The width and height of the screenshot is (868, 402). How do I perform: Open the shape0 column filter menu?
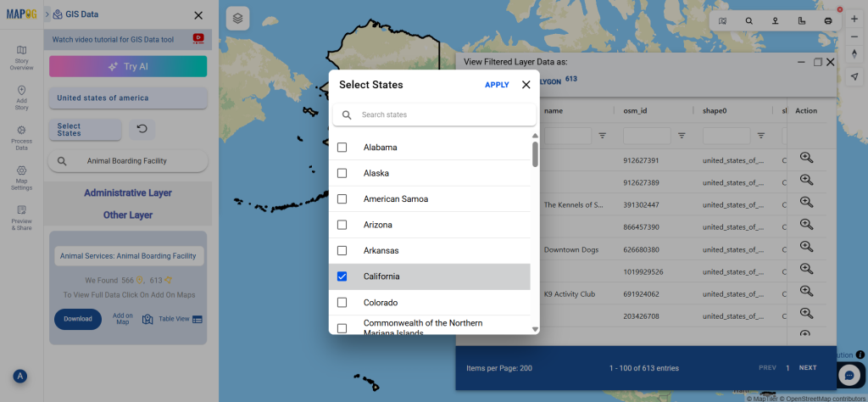761,136
